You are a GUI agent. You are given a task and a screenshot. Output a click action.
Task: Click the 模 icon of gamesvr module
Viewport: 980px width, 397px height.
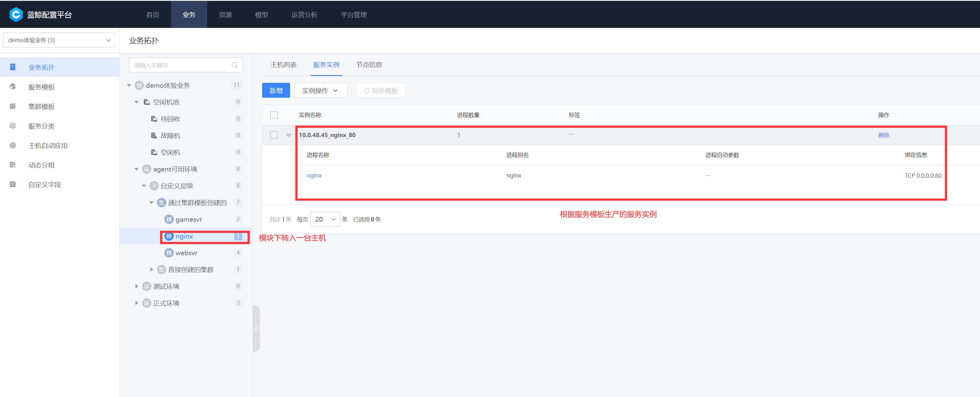click(x=169, y=219)
